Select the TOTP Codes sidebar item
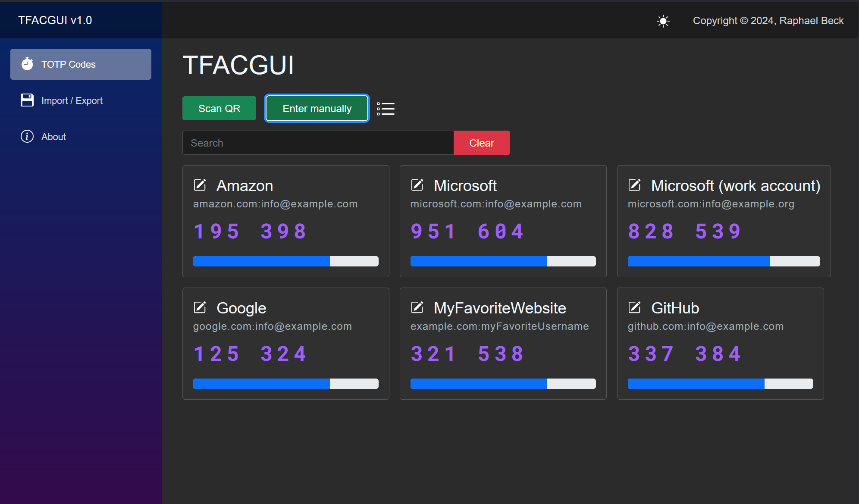The image size is (859, 504). pos(81,64)
